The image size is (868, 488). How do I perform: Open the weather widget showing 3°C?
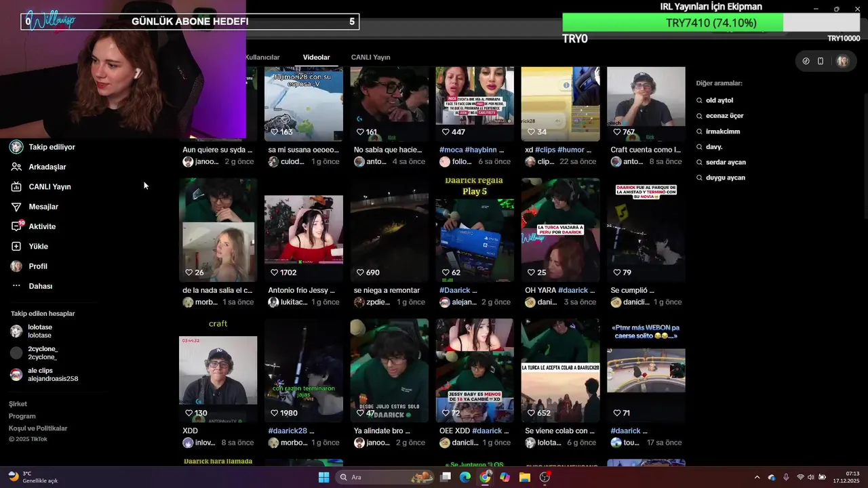(x=33, y=477)
